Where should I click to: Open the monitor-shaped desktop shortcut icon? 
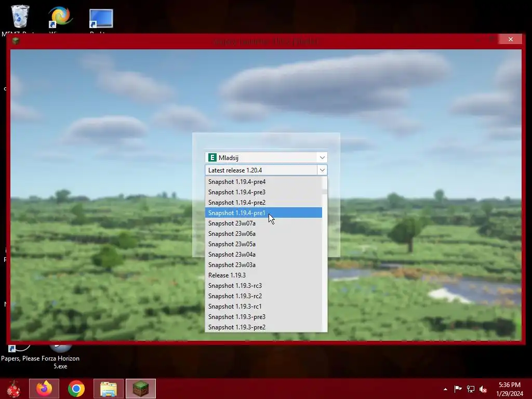pos(101,18)
